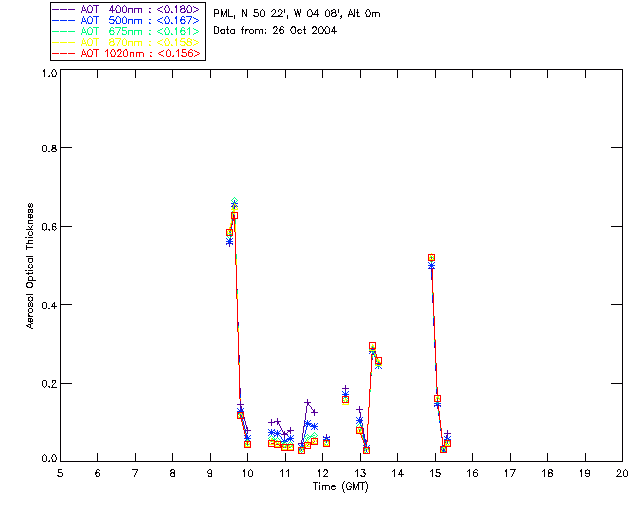Select the x-axis tick label 12
640x512 pixels.
322,472
